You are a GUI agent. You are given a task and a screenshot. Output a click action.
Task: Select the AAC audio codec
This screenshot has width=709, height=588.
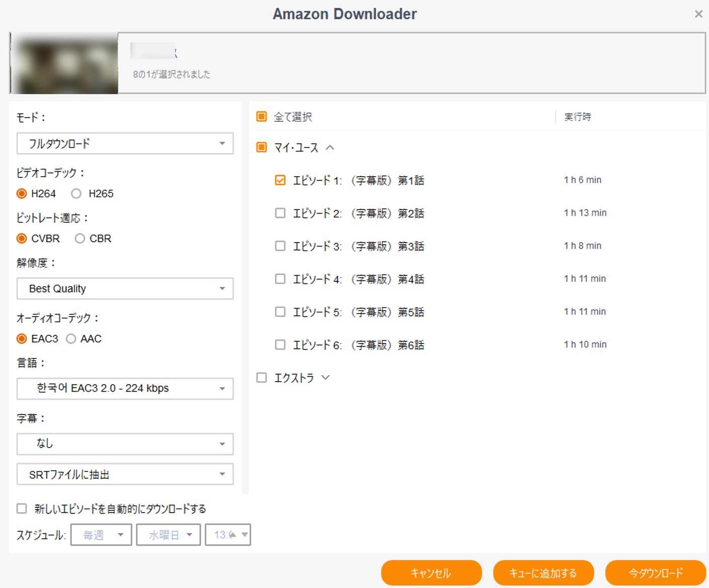click(x=71, y=339)
